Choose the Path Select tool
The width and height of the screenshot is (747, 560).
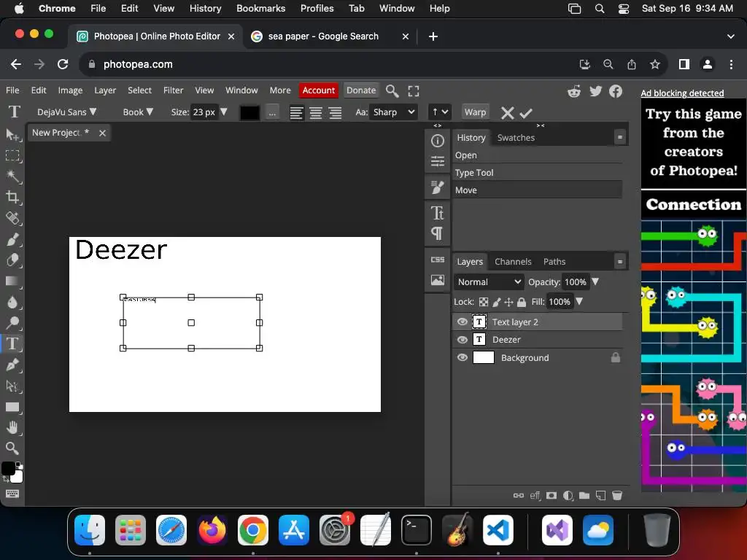[x=12, y=386]
